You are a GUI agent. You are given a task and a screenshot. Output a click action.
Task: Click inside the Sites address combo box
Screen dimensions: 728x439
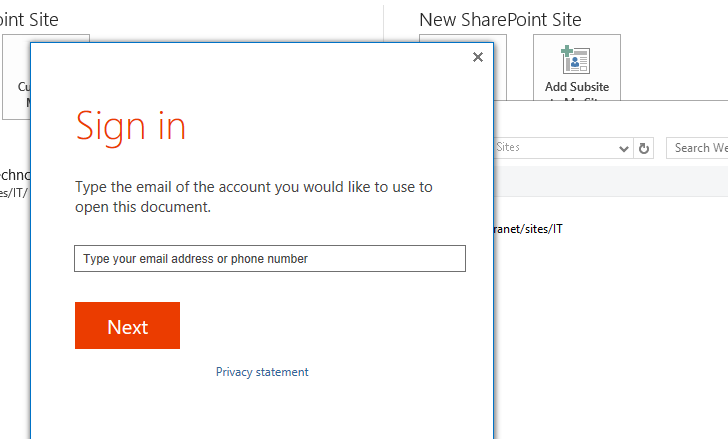click(555, 148)
